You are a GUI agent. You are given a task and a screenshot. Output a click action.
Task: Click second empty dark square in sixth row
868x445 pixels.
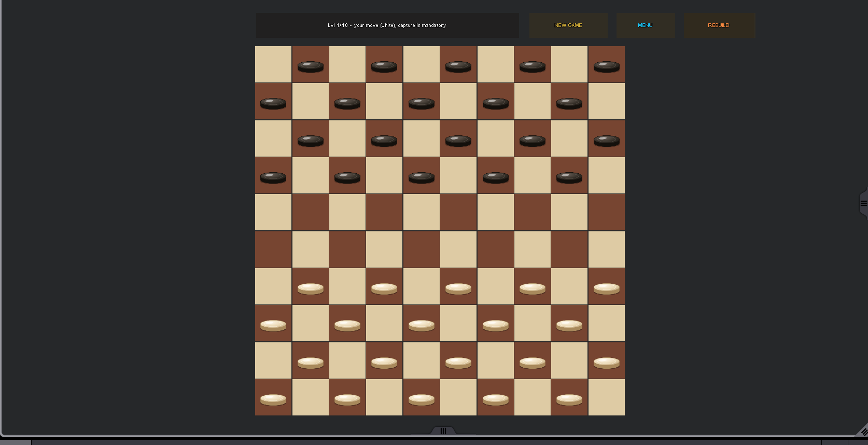tap(347, 249)
